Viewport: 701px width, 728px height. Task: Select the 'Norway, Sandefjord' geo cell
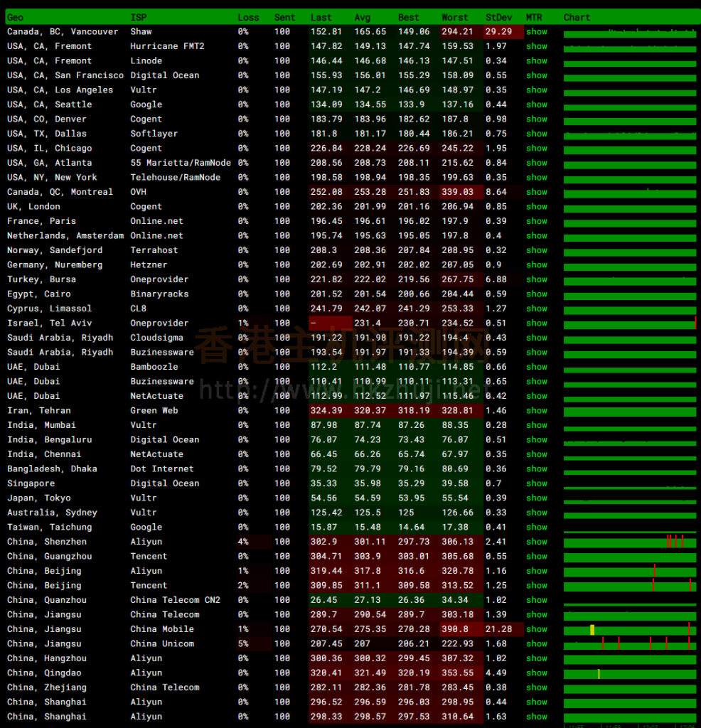click(x=55, y=250)
